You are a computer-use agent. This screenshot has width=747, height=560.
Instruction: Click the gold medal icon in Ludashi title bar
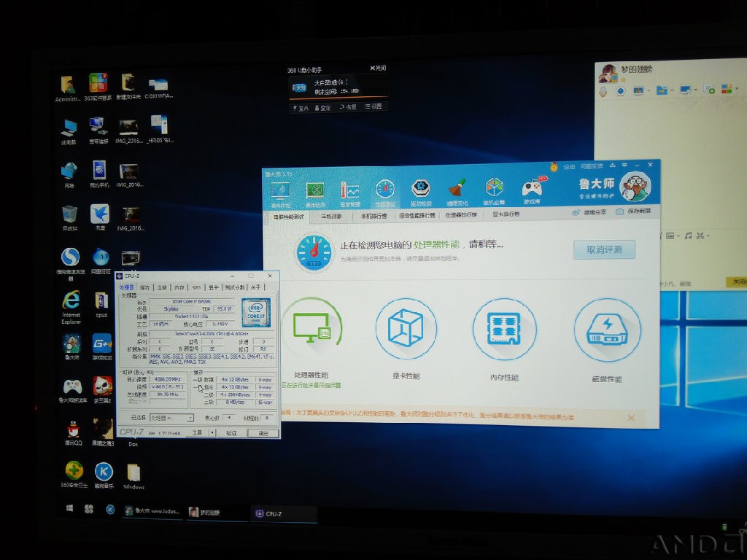[554, 167]
